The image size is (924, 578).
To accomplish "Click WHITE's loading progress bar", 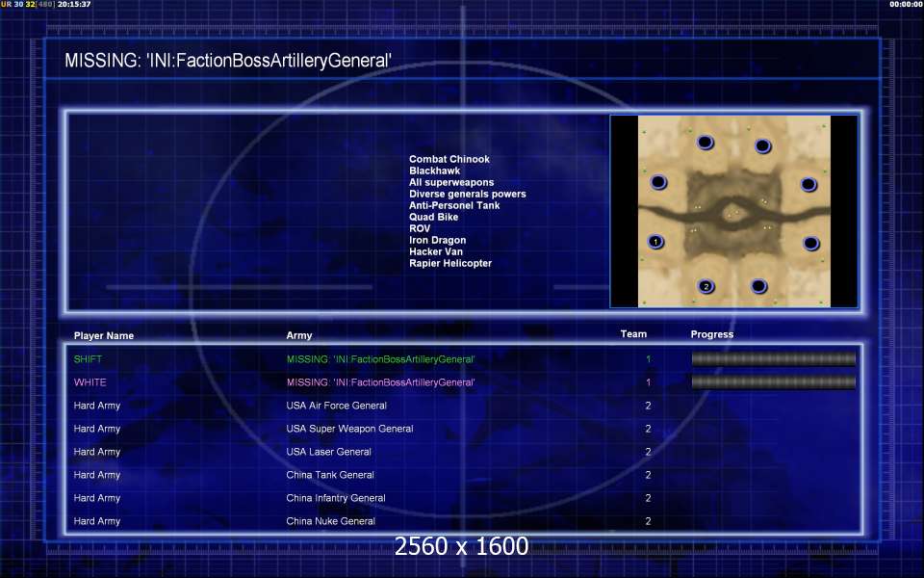I will pyautogui.click(x=773, y=382).
